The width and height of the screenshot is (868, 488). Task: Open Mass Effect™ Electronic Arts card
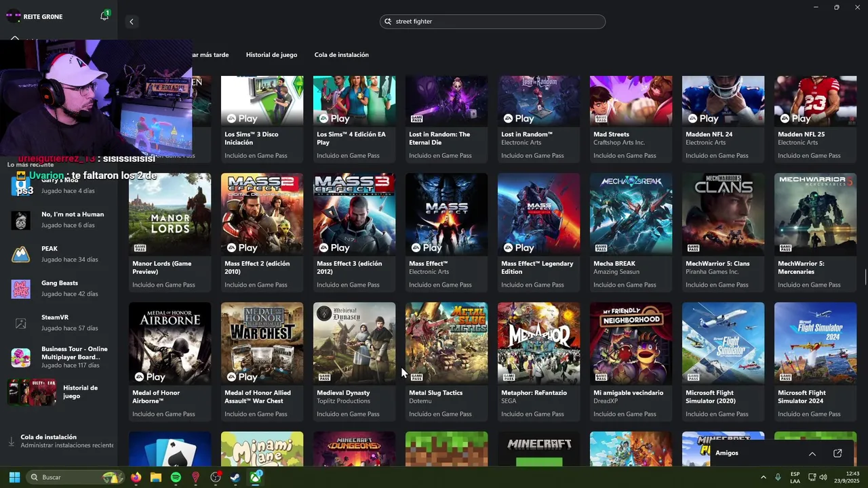pyautogui.click(x=446, y=233)
